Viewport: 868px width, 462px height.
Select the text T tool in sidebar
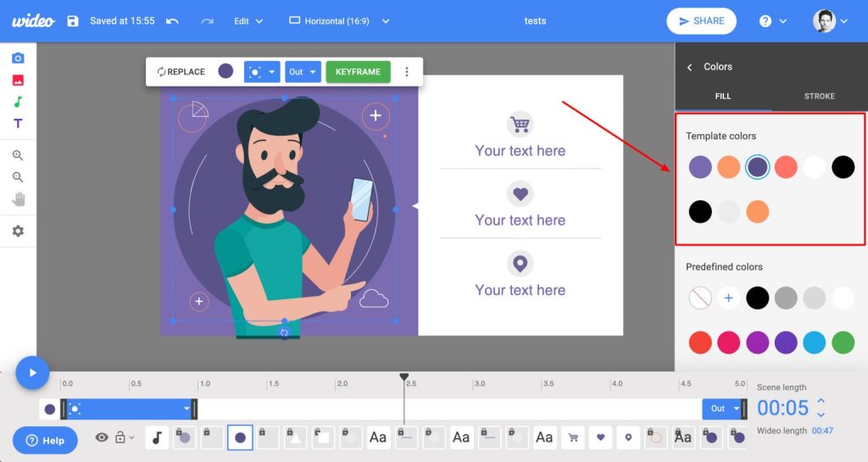(x=18, y=124)
